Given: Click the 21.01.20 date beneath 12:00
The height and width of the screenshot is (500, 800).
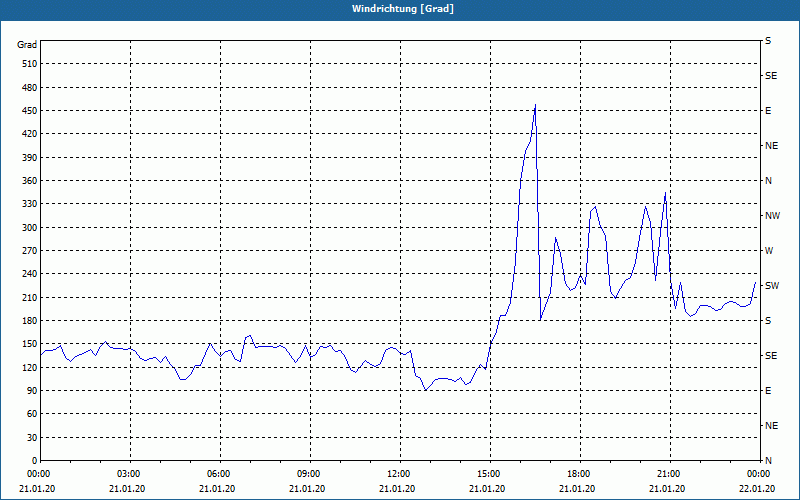Looking at the screenshot, I should [x=397, y=489].
